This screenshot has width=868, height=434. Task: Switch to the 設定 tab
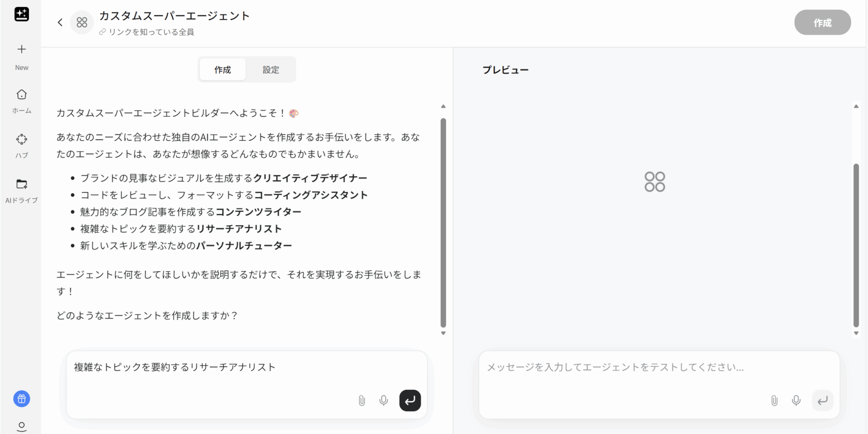271,70
